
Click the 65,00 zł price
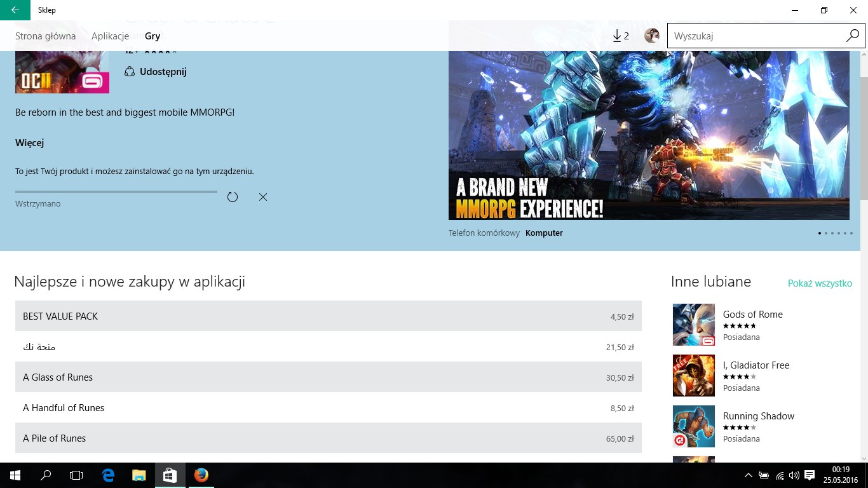[x=620, y=439]
